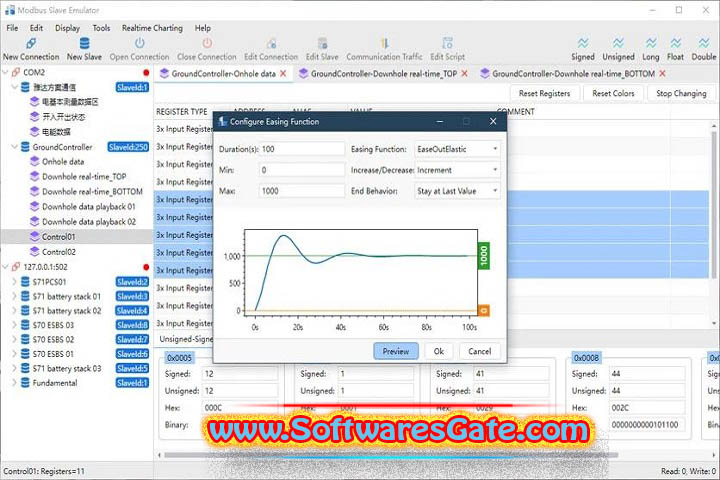720x480 pixels.
Task: Open the Realtime Charting menu
Action: (x=152, y=28)
